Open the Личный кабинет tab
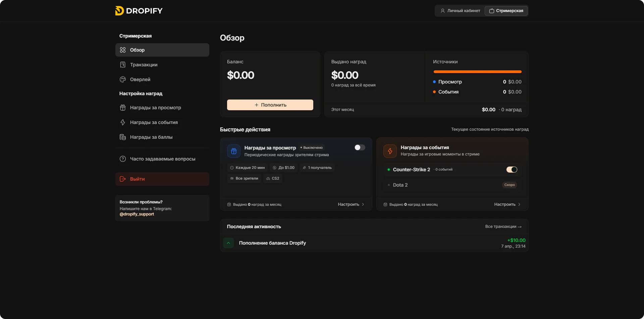The height and width of the screenshot is (319, 644). 460,11
